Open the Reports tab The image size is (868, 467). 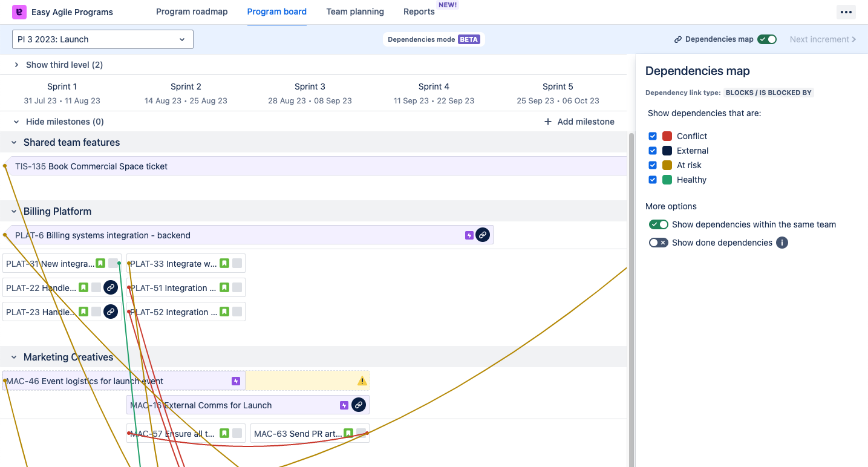pos(419,11)
